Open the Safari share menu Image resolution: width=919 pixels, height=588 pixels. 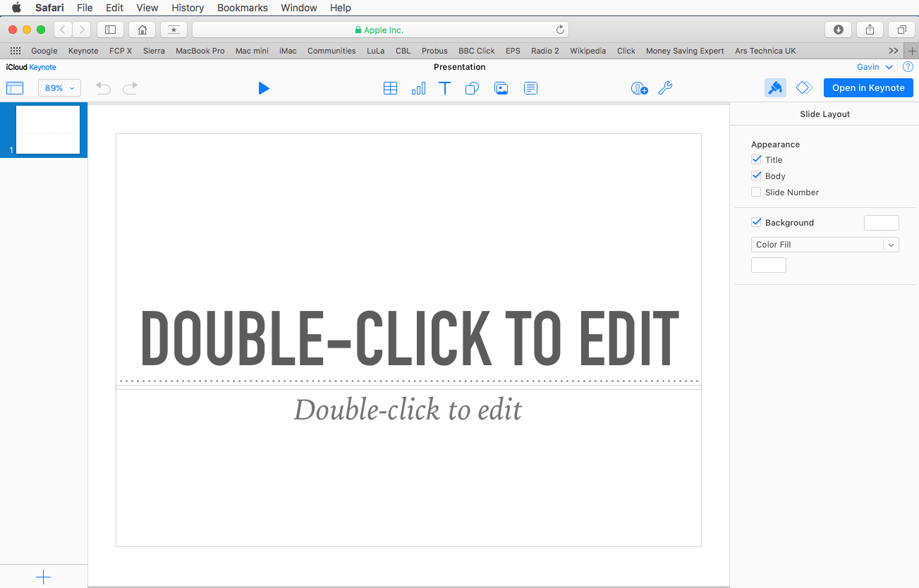[x=870, y=30]
